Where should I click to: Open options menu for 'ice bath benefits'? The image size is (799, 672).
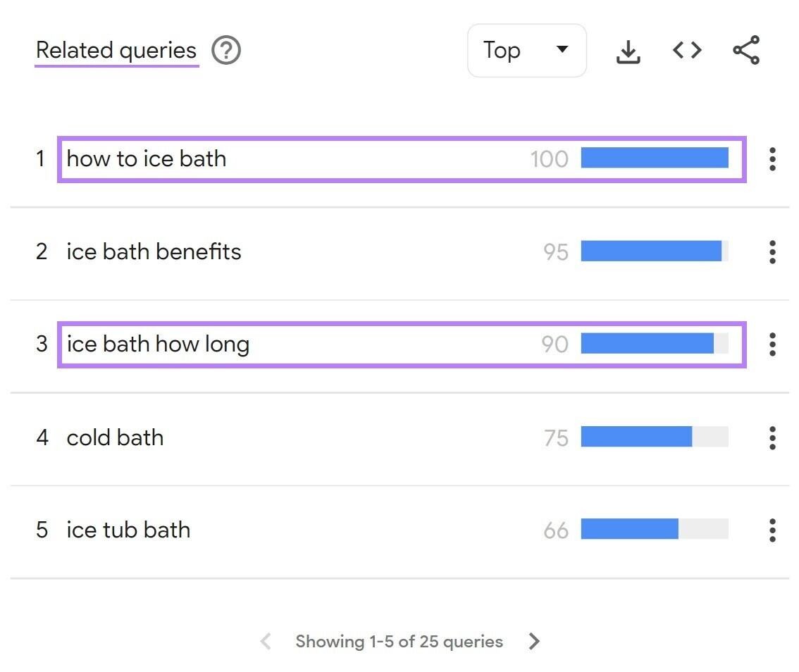click(x=772, y=251)
